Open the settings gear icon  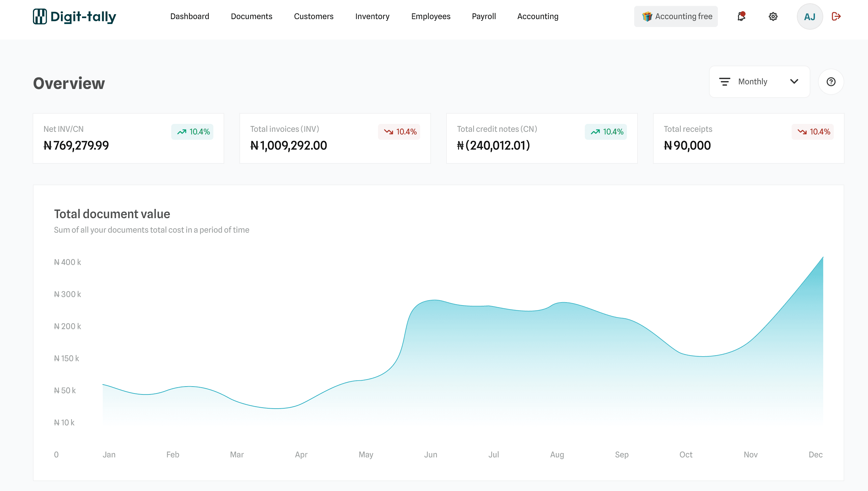coord(773,16)
